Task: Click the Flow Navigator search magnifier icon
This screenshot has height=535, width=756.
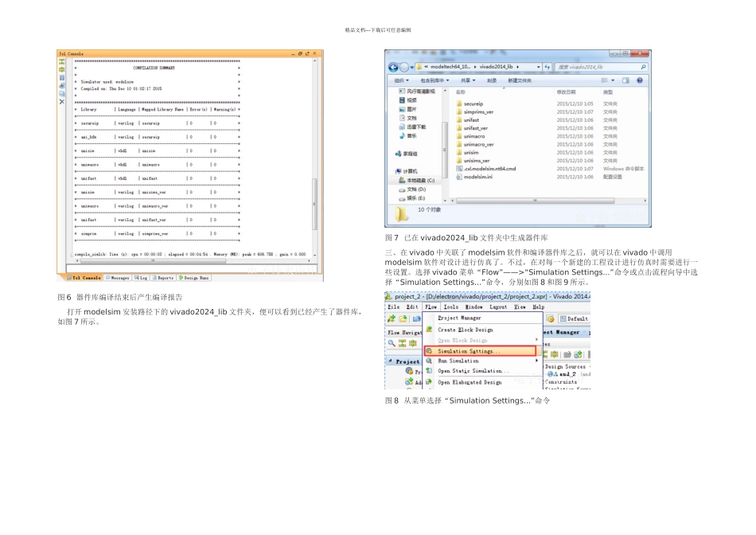Action: tap(392, 343)
